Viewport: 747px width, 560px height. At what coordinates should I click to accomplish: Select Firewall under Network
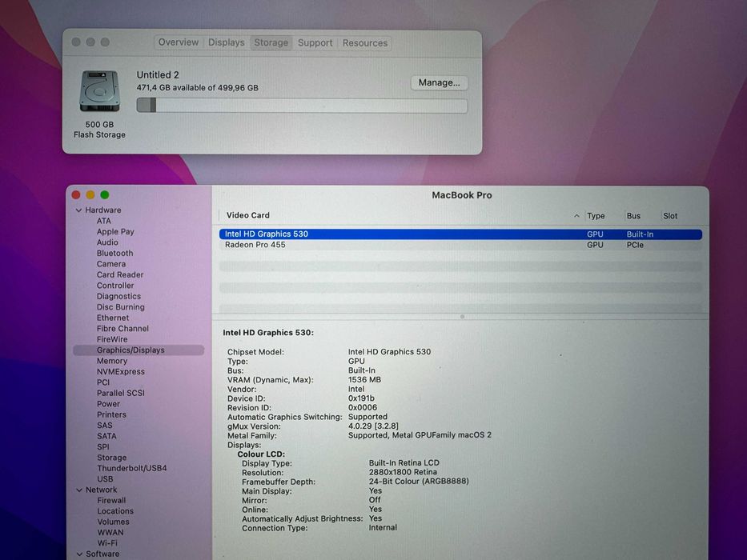(x=111, y=501)
